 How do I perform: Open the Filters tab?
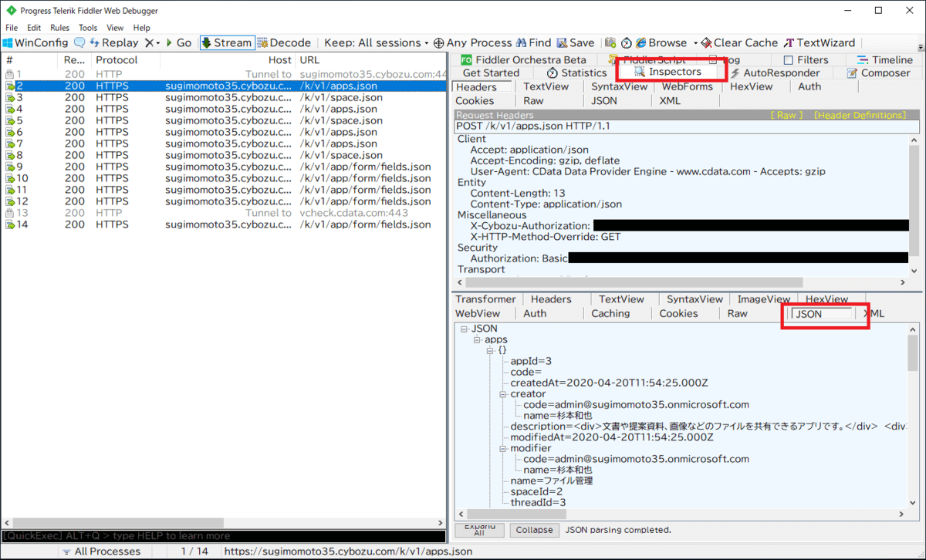pos(806,60)
